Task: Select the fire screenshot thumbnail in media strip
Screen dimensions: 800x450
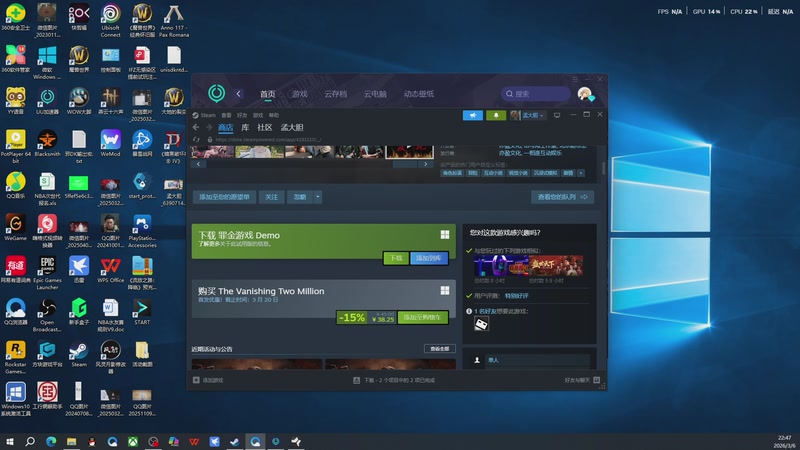Action: [x=410, y=151]
